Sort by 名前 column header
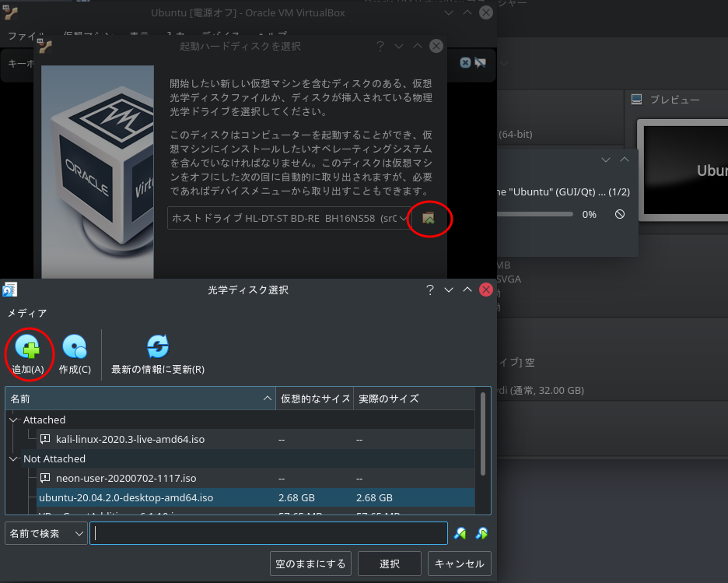This screenshot has width=728, height=583. click(x=140, y=399)
